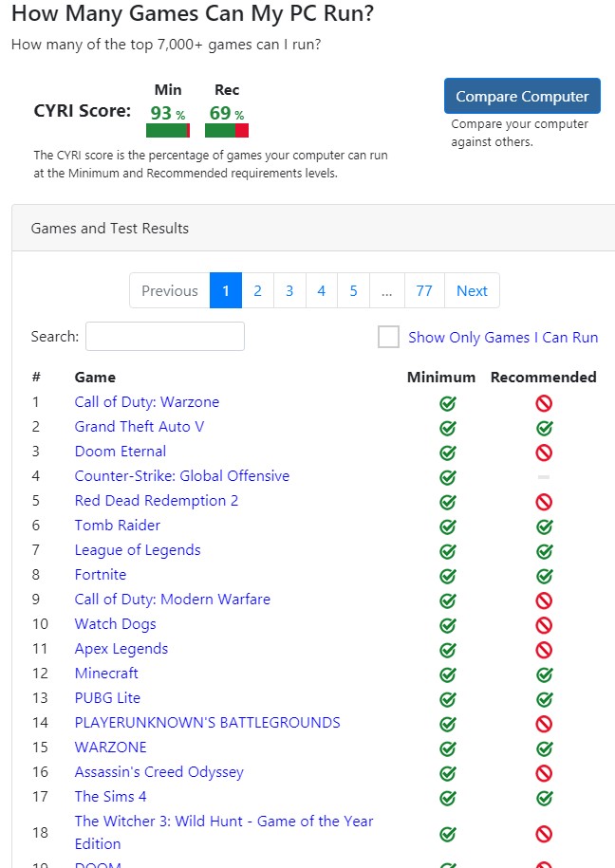Click Red Dead Redemption 2 minimum check icon

448,502
